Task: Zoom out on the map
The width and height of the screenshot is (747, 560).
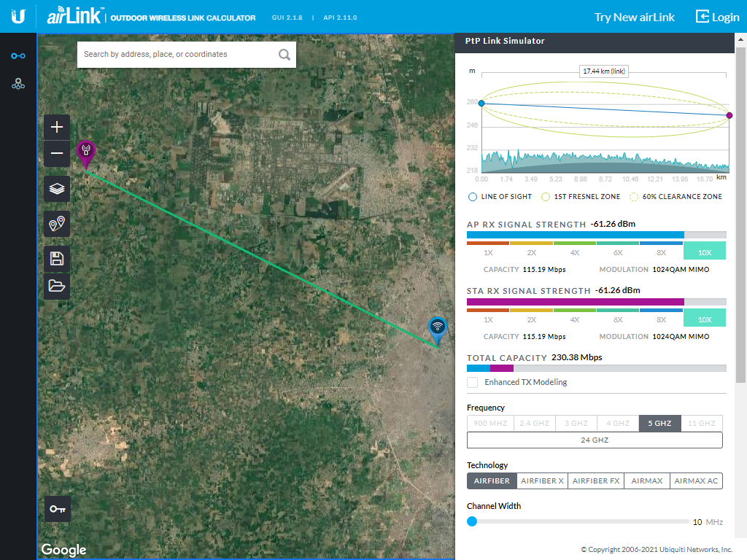Action: 57,153
